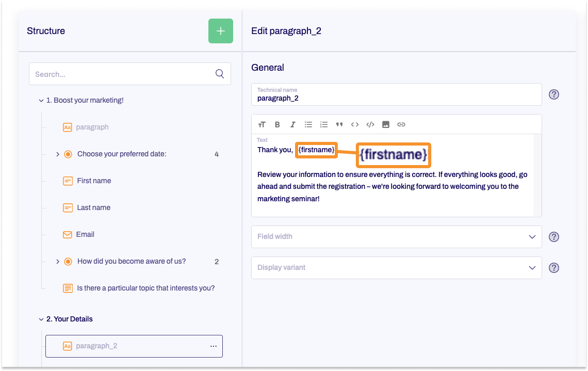Select the 'paragraph_2' tree item

(134, 346)
